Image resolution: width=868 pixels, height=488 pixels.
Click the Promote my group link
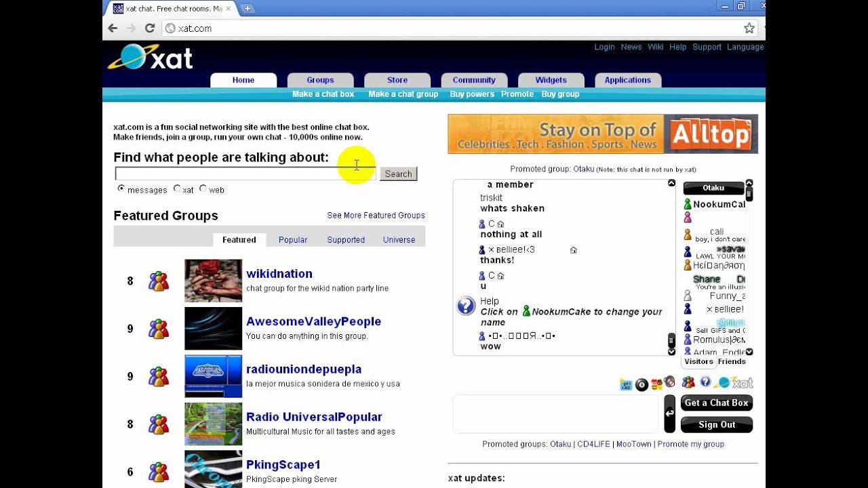tap(690, 445)
